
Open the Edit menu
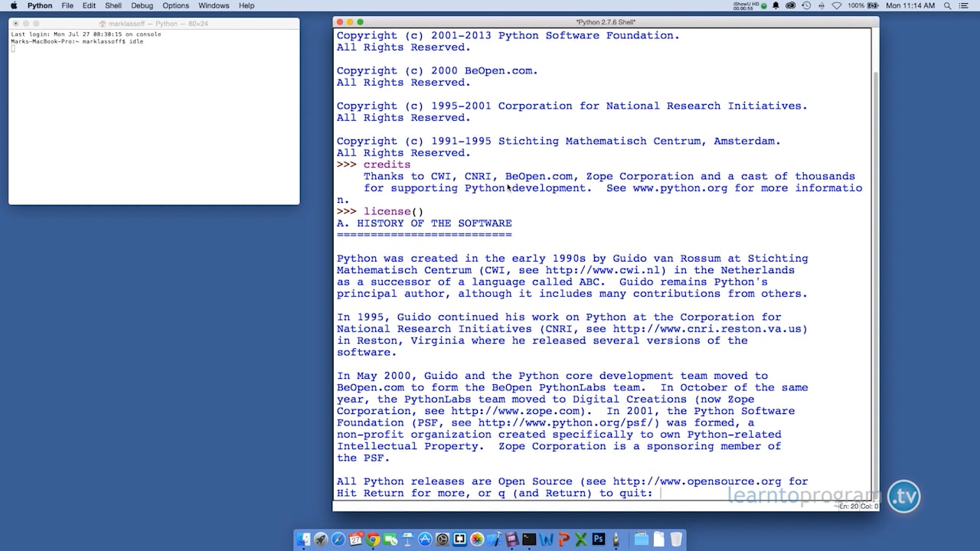pos(90,5)
